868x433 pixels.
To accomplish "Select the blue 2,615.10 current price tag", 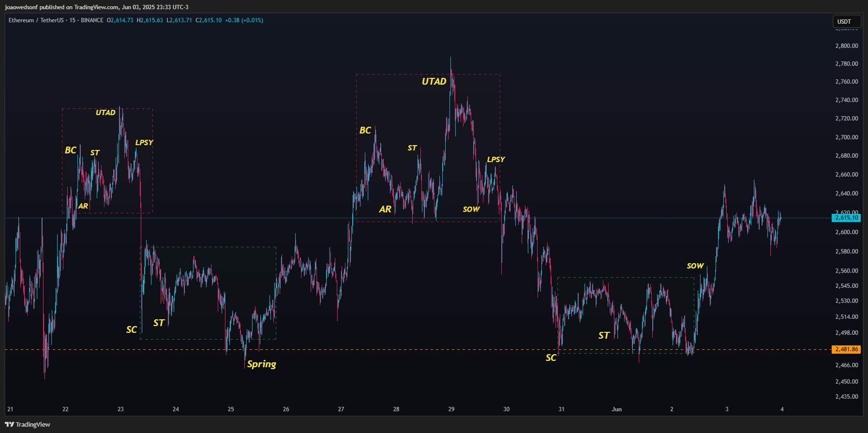I will tap(846, 218).
